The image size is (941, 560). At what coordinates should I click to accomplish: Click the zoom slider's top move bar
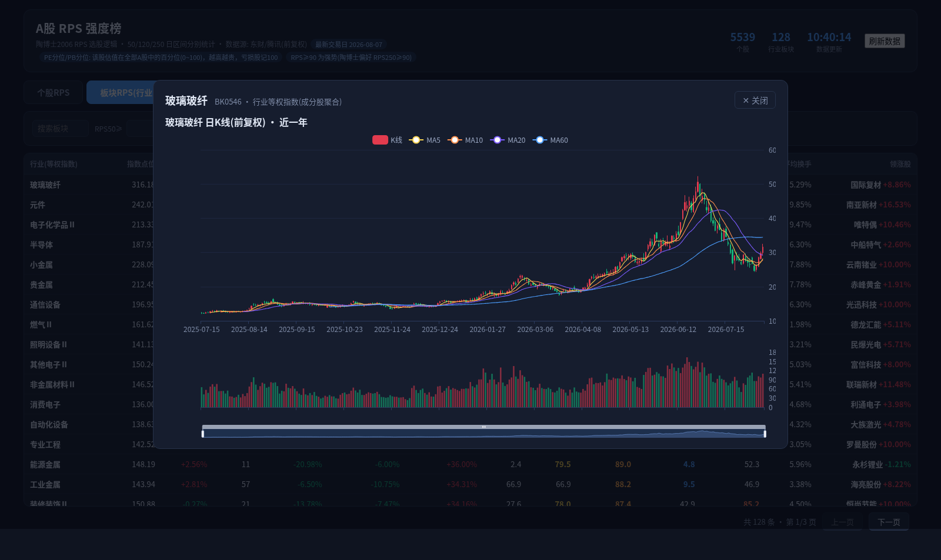pos(483,427)
